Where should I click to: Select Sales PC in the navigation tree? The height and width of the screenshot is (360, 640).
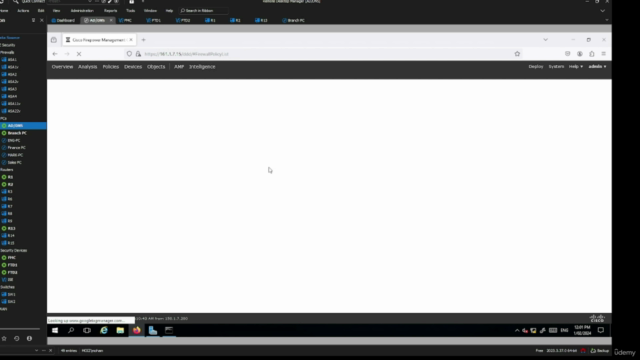pyautogui.click(x=14, y=162)
